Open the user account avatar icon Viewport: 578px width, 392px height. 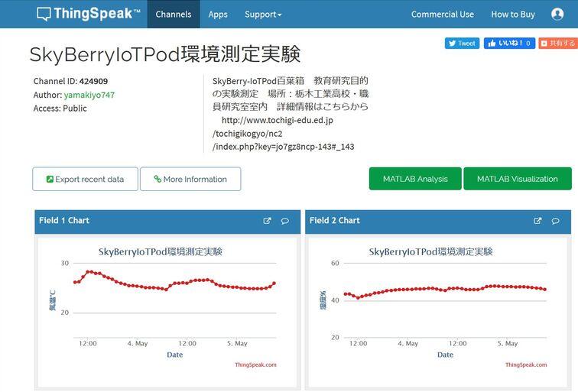pos(557,14)
